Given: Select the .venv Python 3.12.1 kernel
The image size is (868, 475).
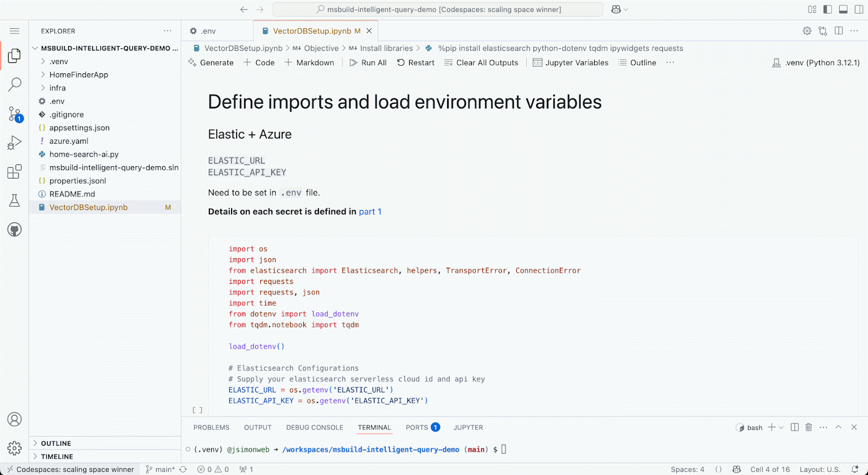Looking at the screenshot, I should click(816, 63).
